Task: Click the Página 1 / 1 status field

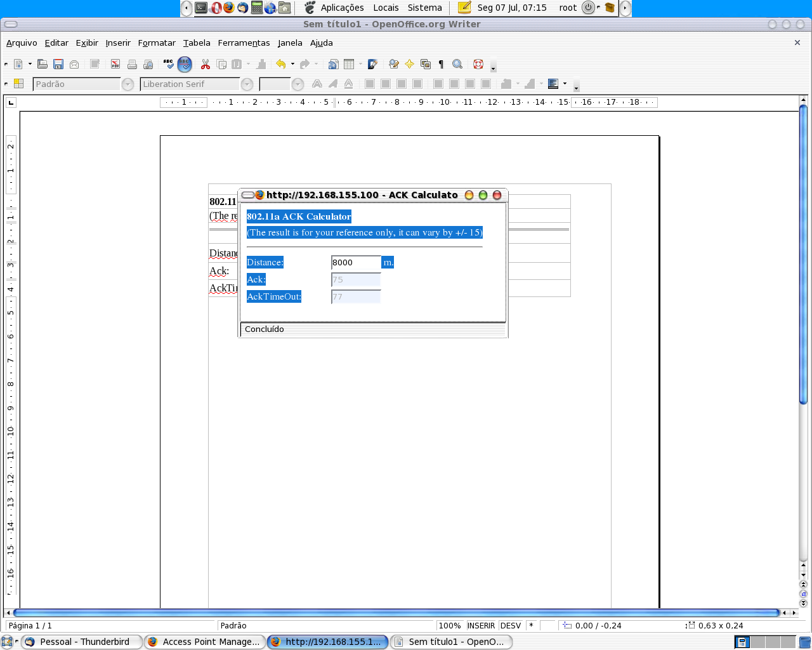Action: click(x=30, y=626)
